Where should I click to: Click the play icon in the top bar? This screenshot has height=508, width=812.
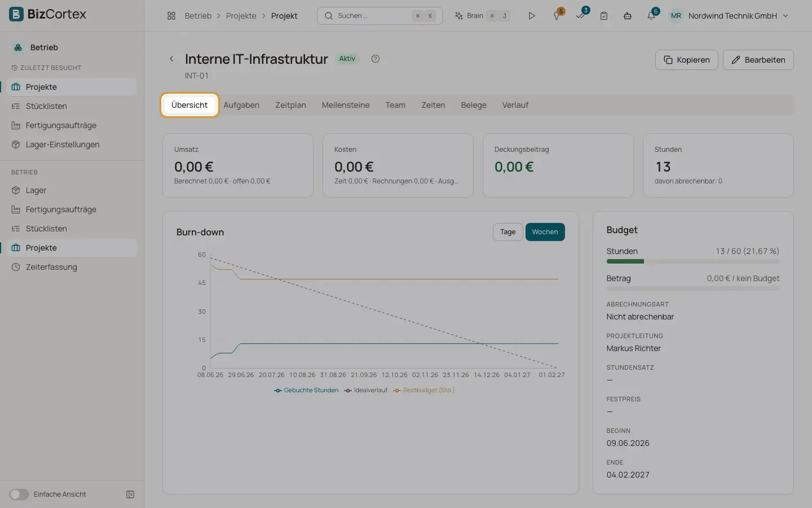coord(532,16)
